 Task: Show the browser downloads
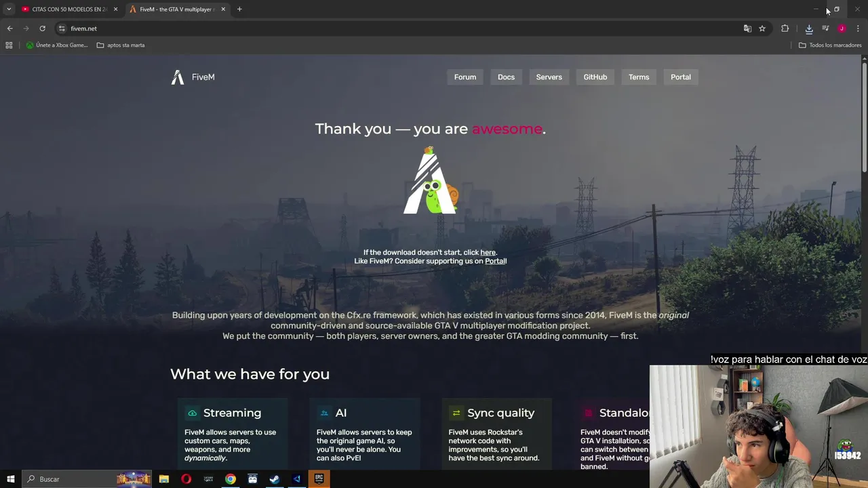809,28
